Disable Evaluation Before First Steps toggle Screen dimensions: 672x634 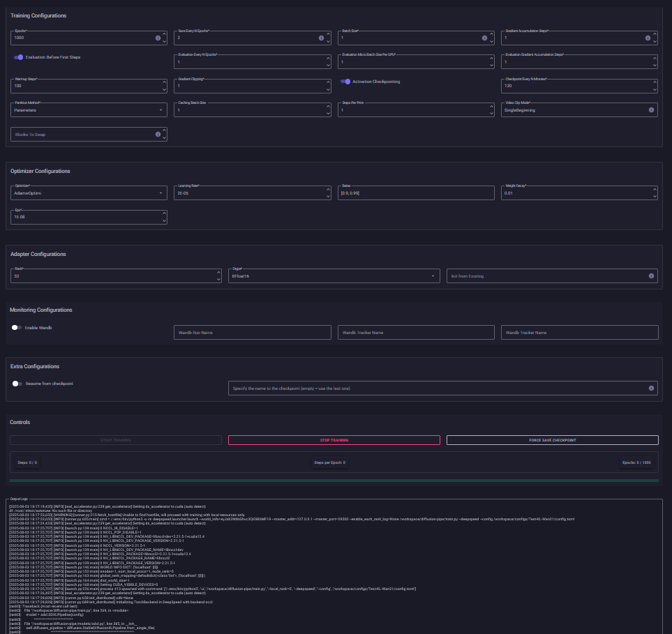tap(18, 57)
